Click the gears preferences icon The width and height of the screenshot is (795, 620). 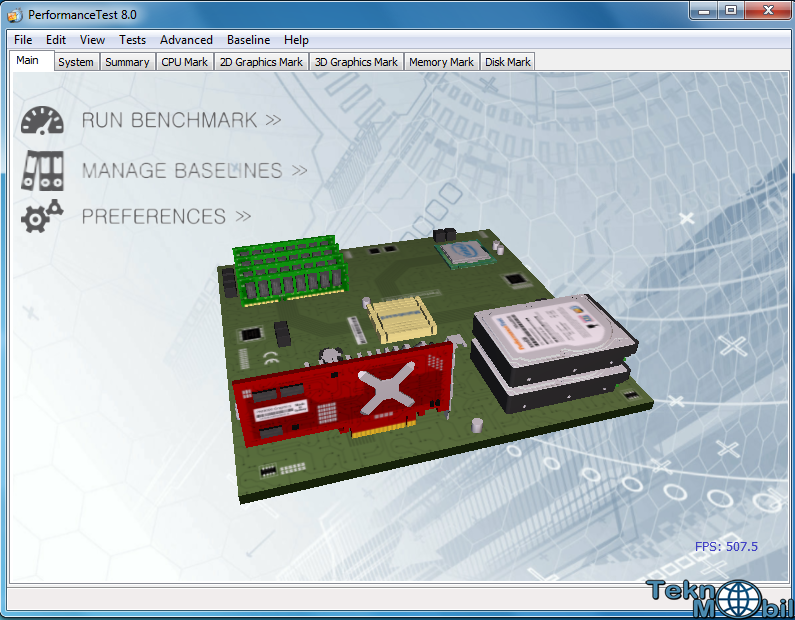(x=42, y=216)
